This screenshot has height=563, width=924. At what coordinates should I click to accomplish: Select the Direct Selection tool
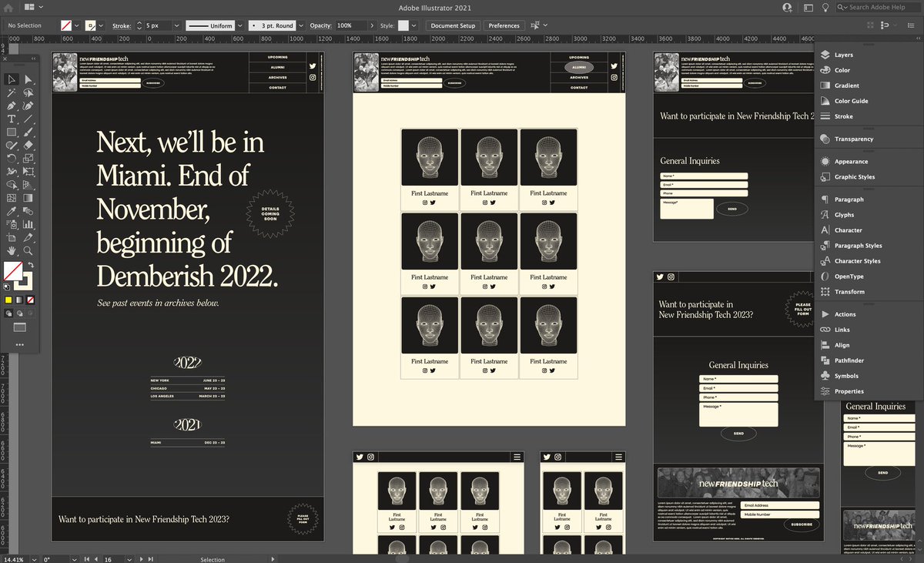coord(28,79)
